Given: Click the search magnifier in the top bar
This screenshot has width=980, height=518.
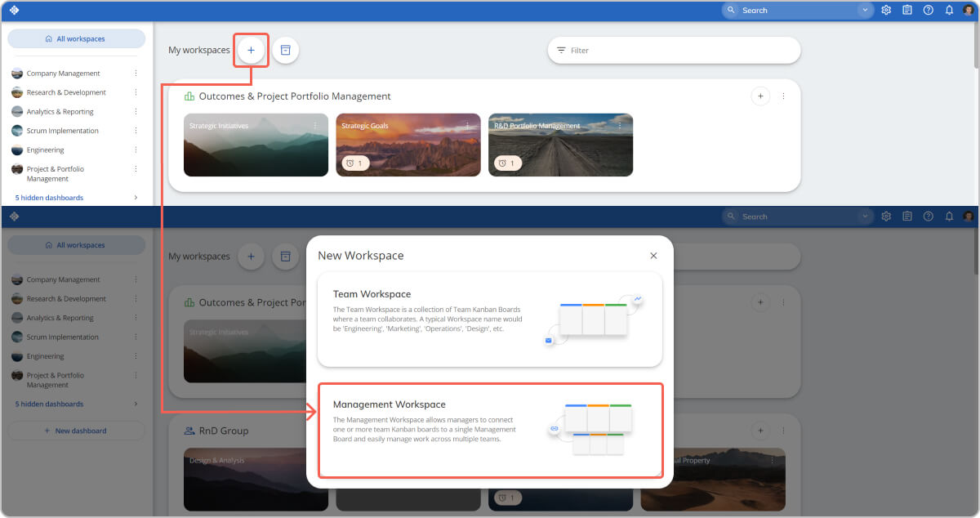Looking at the screenshot, I should tap(730, 10).
